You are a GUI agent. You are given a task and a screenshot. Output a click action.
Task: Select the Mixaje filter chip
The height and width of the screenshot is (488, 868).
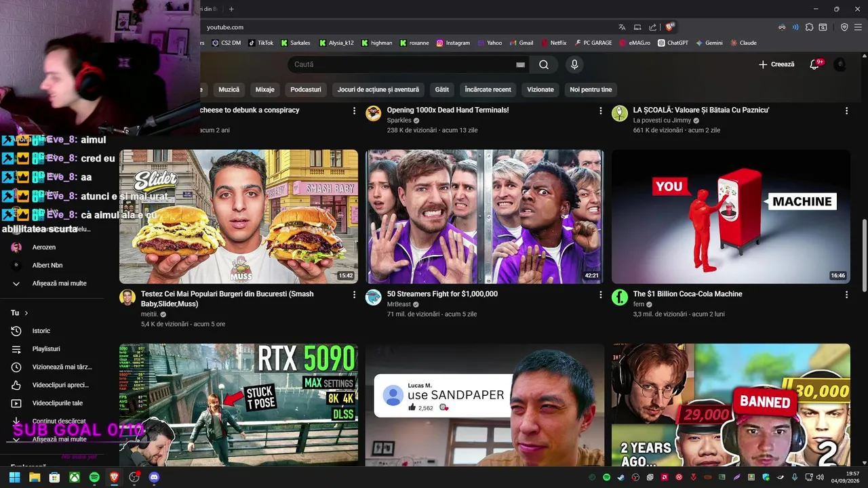(x=265, y=89)
